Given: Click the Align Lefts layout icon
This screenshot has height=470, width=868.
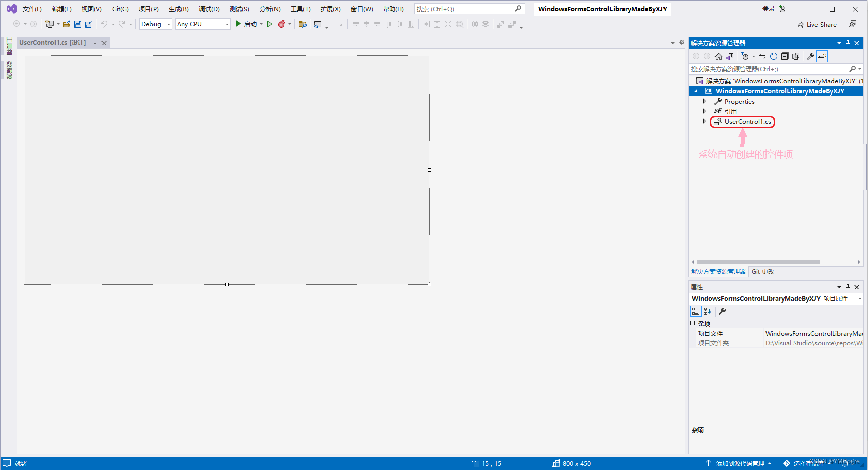Looking at the screenshot, I should (x=355, y=24).
